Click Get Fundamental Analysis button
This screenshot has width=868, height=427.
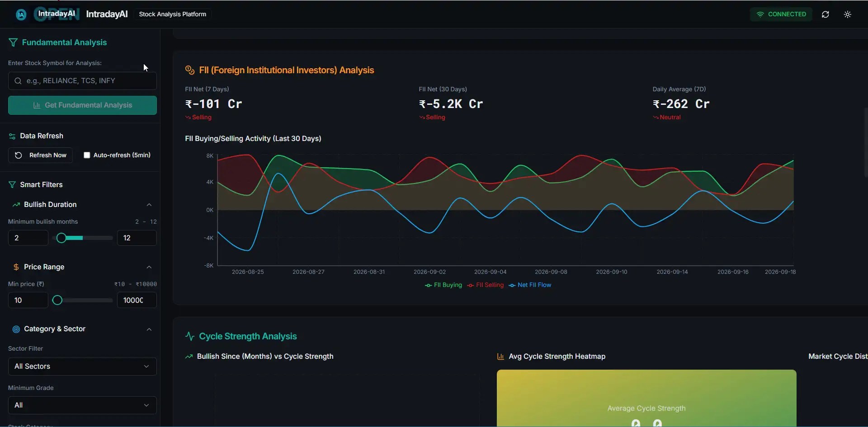coord(82,105)
